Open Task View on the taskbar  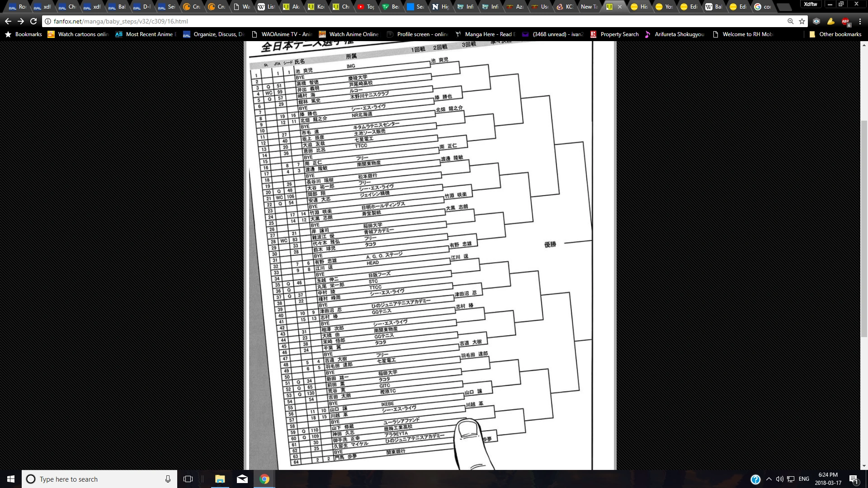188,479
